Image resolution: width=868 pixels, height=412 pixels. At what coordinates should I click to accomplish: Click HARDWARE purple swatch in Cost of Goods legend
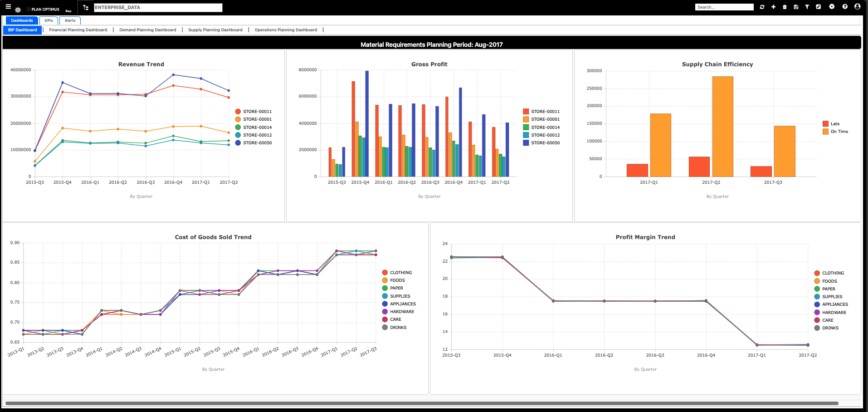(x=385, y=312)
